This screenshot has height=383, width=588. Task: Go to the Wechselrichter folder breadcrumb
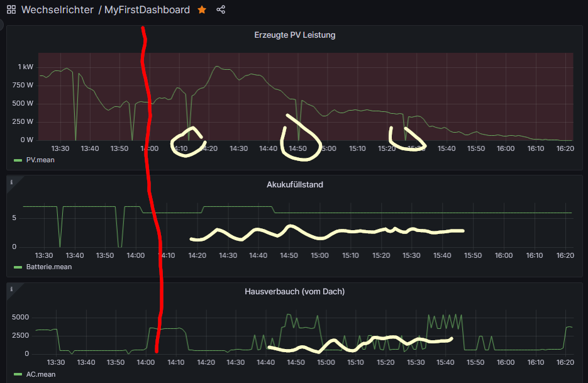[57, 10]
